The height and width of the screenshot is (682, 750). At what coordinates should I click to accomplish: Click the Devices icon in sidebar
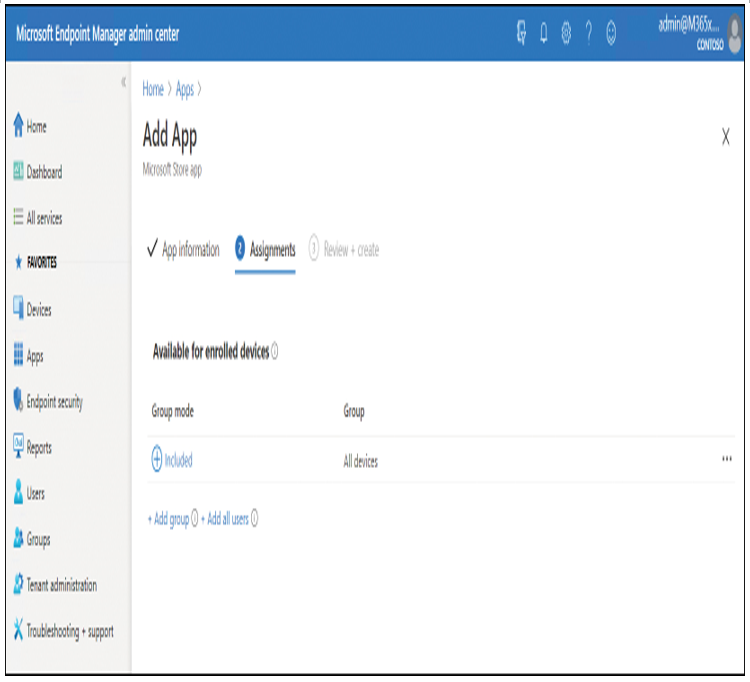18,308
